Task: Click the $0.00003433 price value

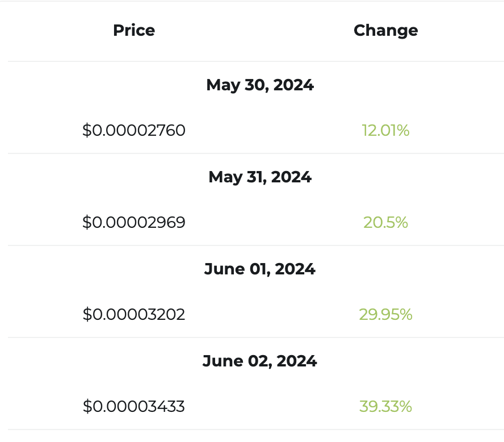Action: pos(134,407)
